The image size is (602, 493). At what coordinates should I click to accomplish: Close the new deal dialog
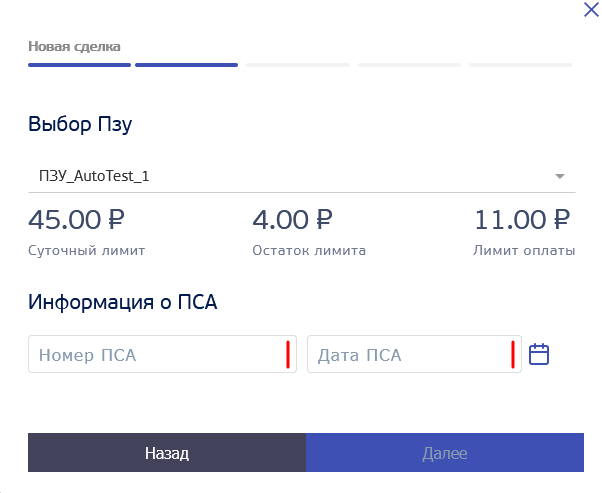point(591,10)
